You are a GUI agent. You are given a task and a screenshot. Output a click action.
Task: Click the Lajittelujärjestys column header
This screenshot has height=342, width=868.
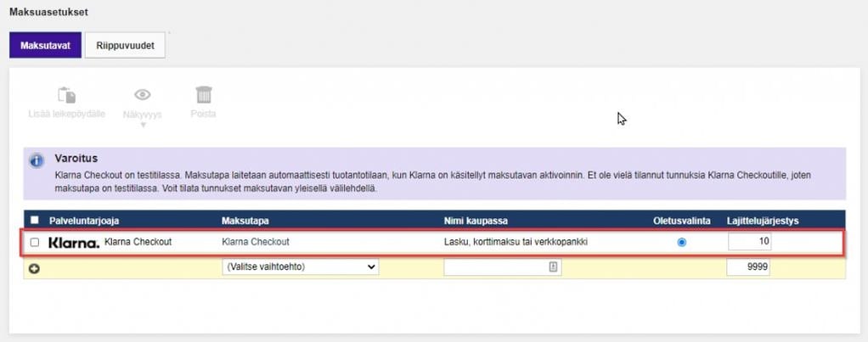tap(763, 221)
